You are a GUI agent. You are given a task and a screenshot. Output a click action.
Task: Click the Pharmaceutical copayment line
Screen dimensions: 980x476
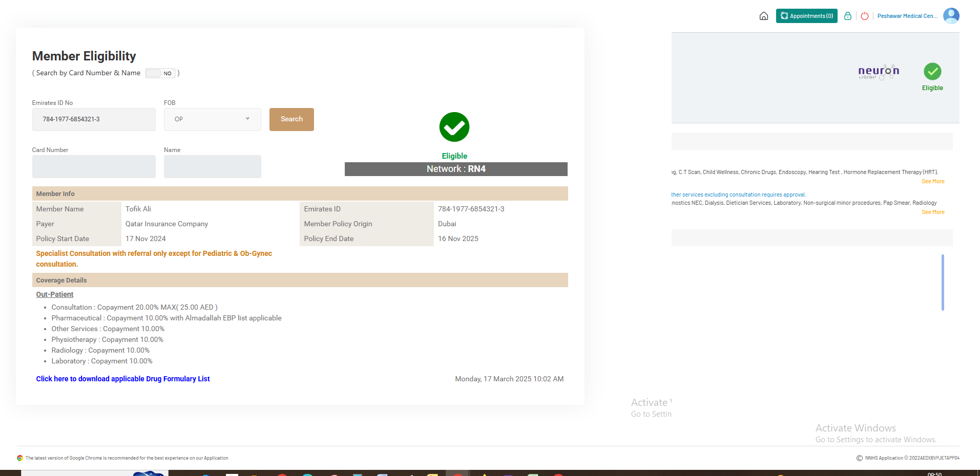(x=166, y=318)
